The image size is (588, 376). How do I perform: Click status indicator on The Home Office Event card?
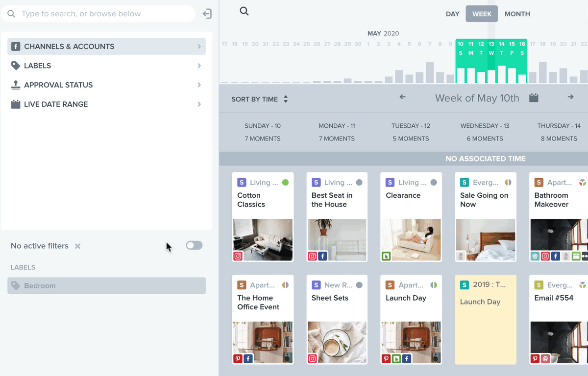pyautogui.click(x=285, y=285)
